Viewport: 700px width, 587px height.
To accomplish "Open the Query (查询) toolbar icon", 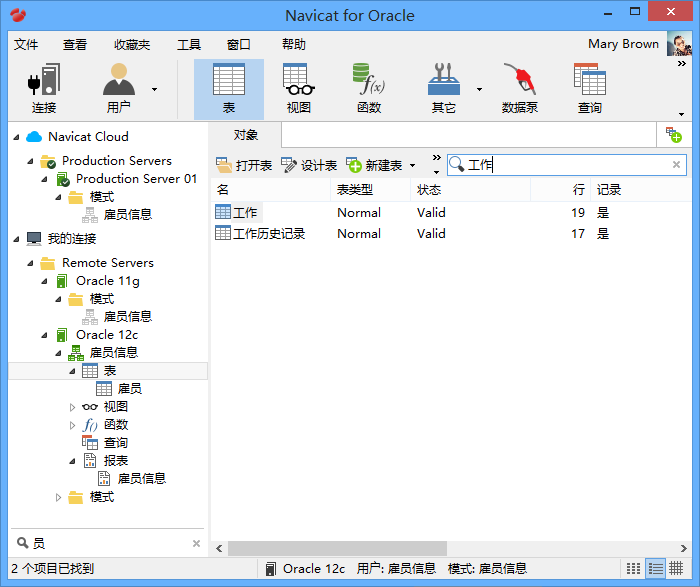I will tap(590, 89).
